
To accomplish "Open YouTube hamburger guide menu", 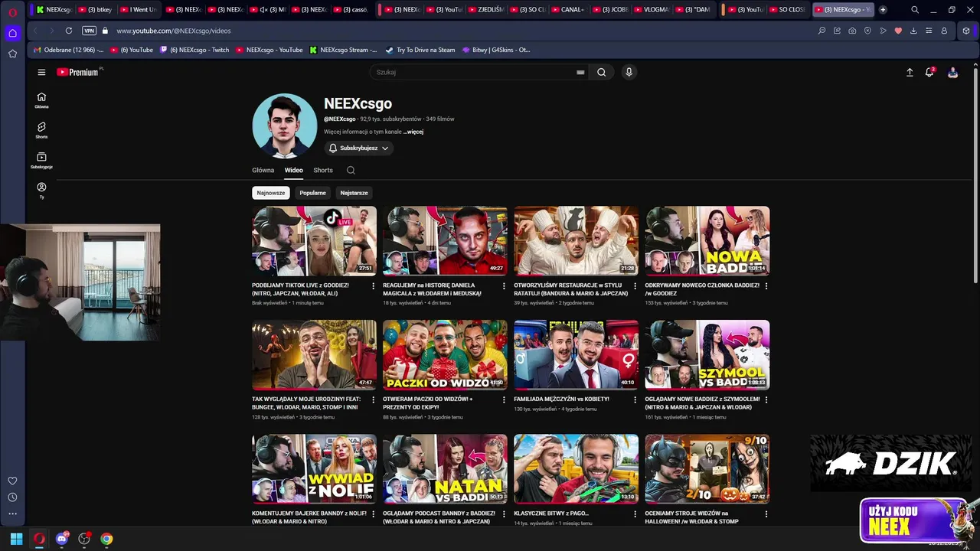I will (41, 72).
